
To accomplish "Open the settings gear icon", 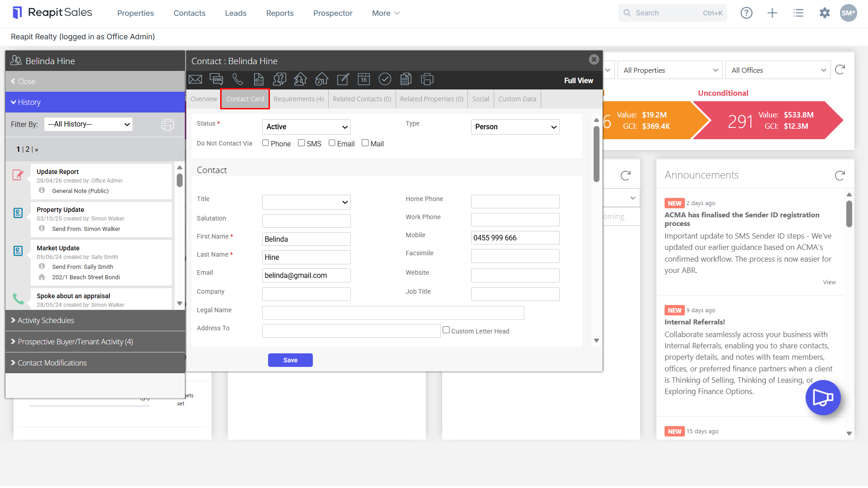I will (825, 13).
